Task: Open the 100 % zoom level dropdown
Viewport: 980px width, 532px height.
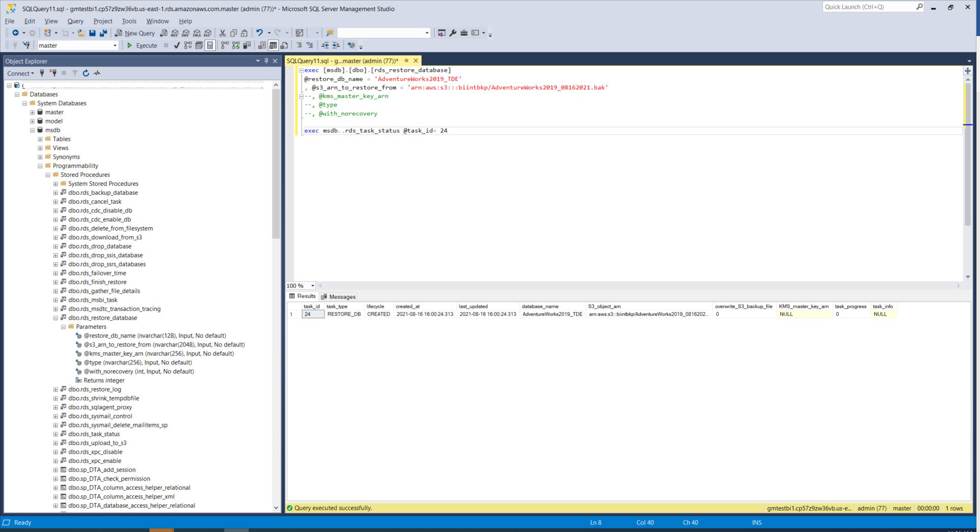Action: pos(312,286)
